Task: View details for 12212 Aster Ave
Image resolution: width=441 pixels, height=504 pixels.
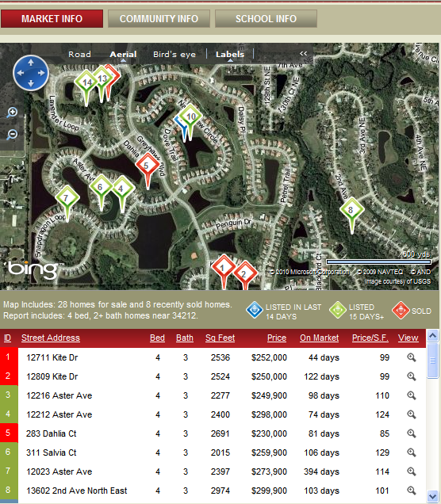Action: pyautogui.click(x=412, y=414)
